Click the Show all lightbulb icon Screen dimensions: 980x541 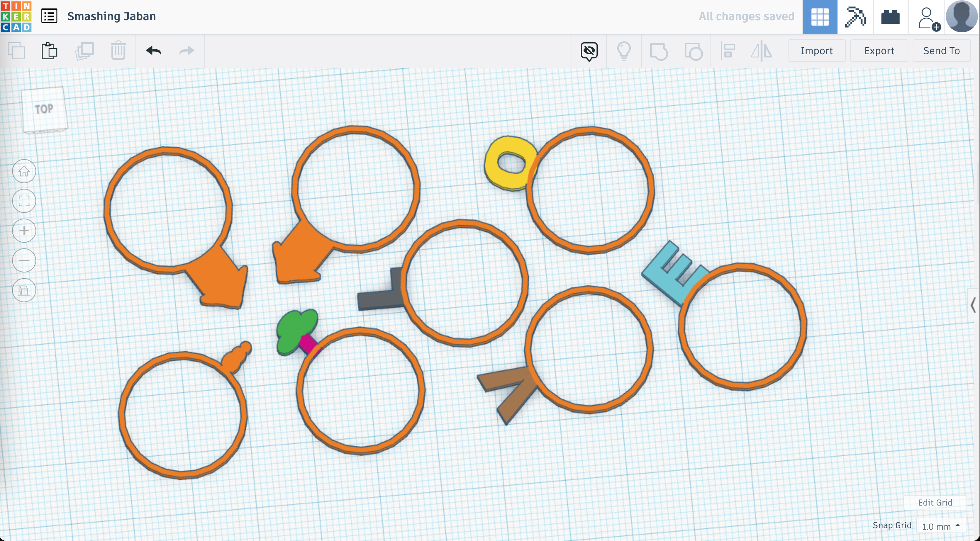pos(624,51)
